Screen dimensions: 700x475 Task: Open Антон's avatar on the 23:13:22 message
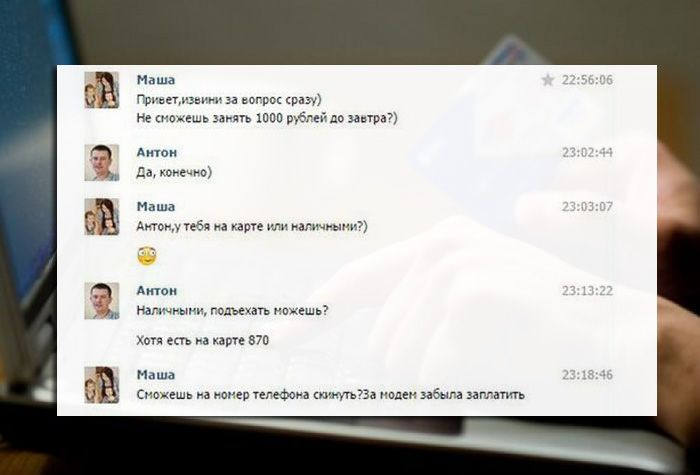click(102, 300)
